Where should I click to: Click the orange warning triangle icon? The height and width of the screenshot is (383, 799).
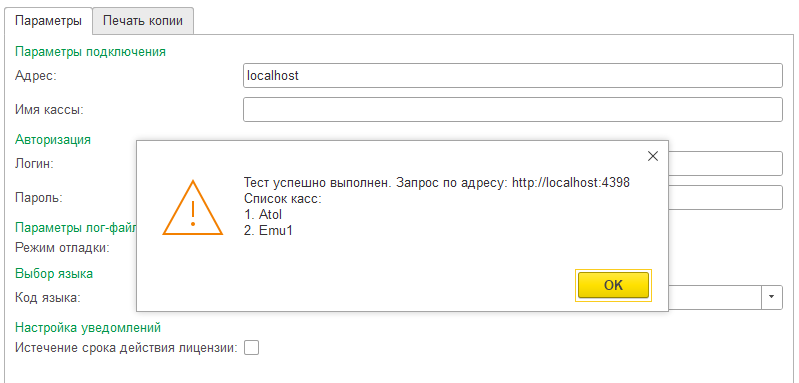pyautogui.click(x=193, y=207)
